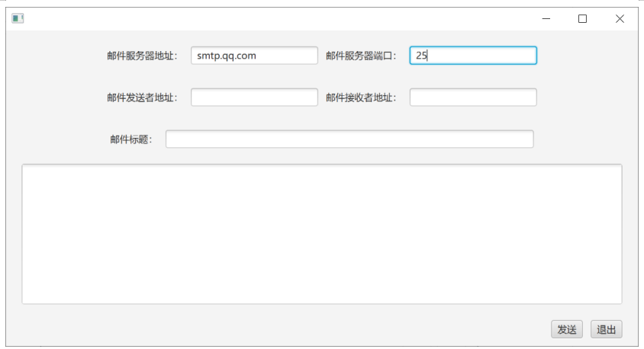644x349 pixels.
Task: Click the empty title bar area
Action: [275, 19]
